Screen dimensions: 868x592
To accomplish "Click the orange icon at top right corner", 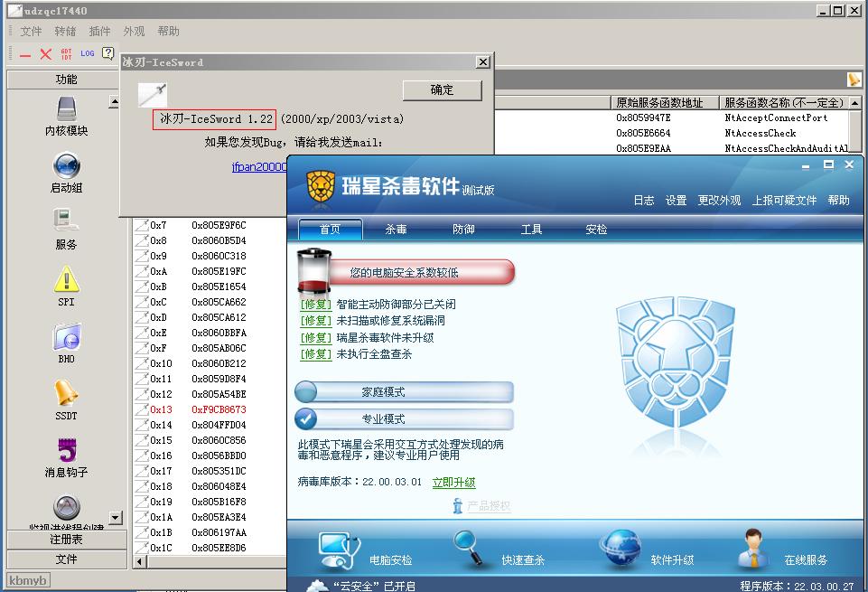I will (x=854, y=80).
